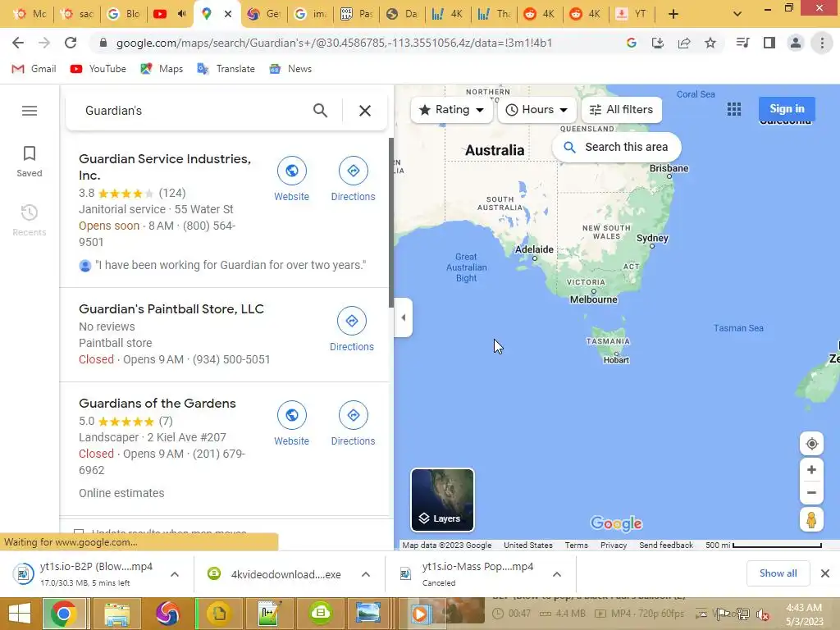Open the Terms link
The width and height of the screenshot is (840, 630).
click(576, 545)
